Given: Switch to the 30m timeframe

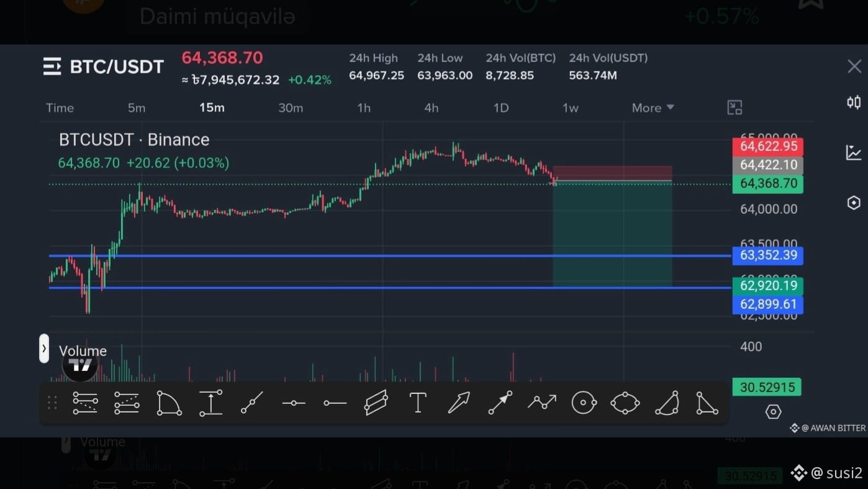Looking at the screenshot, I should pyautogui.click(x=291, y=108).
